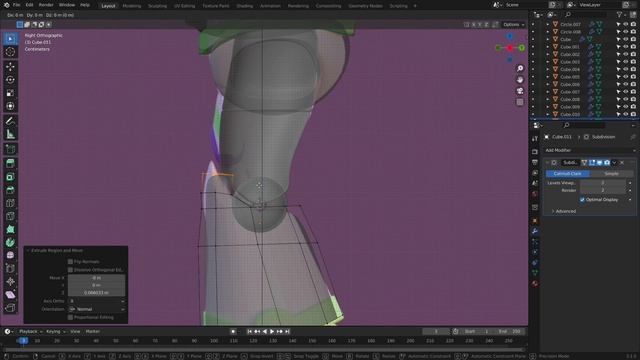
Task: Disable render camera icon for Cube.003
Action: coord(633,62)
